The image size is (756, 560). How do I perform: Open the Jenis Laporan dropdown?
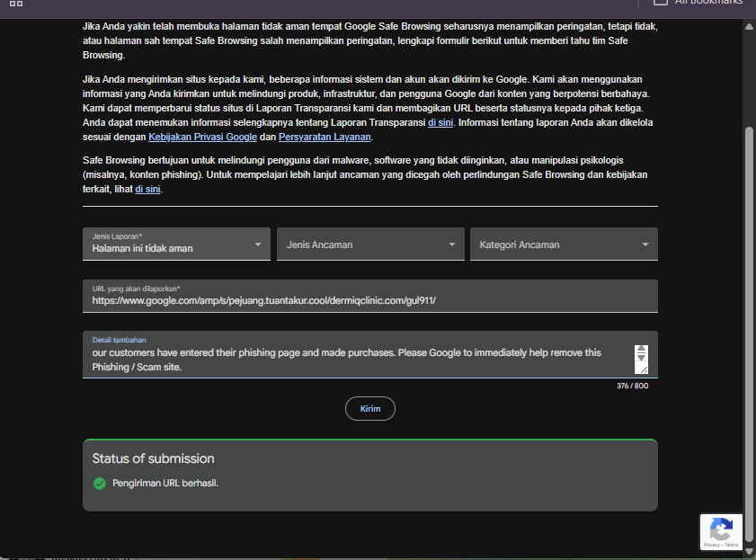pyautogui.click(x=176, y=244)
